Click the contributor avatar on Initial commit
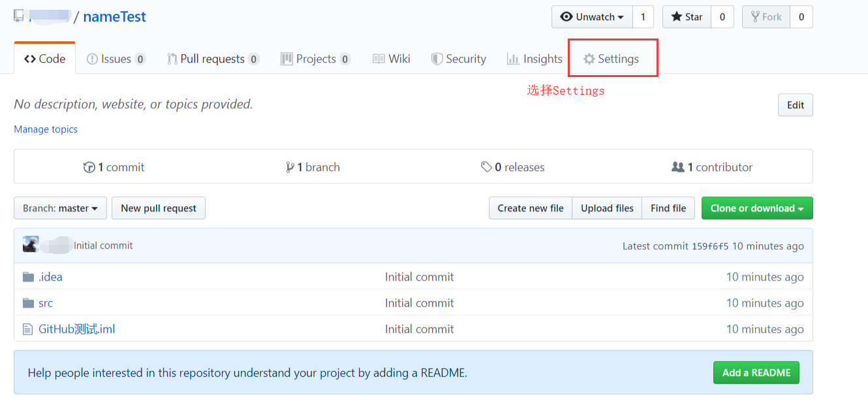 click(30, 245)
